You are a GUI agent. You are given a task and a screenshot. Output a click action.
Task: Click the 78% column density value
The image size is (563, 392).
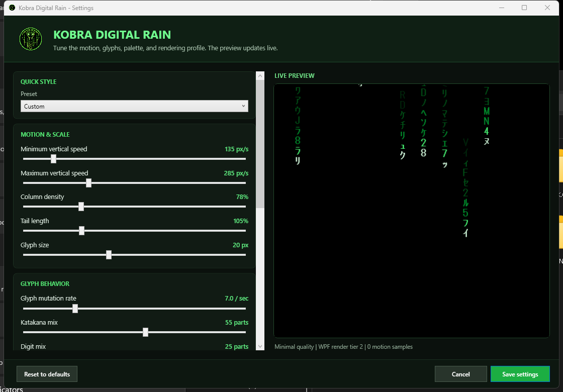pos(242,197)
